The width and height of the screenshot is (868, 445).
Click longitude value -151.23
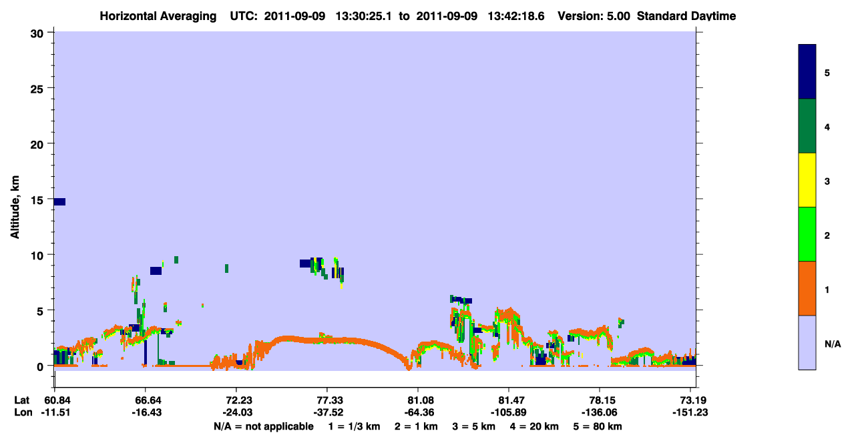click(x=690, y=412)
